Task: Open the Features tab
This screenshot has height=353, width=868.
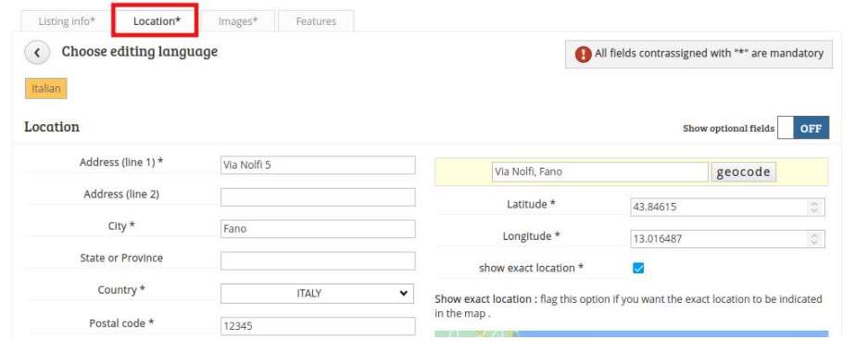Action: click(316, 21)
